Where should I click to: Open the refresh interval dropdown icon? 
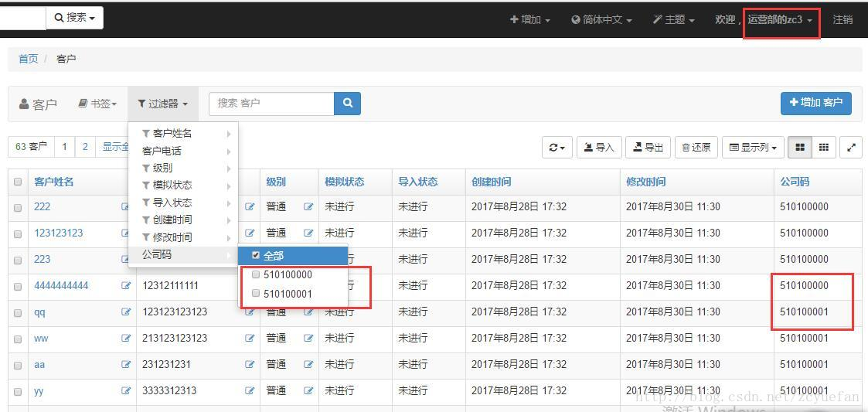[557, 148]
